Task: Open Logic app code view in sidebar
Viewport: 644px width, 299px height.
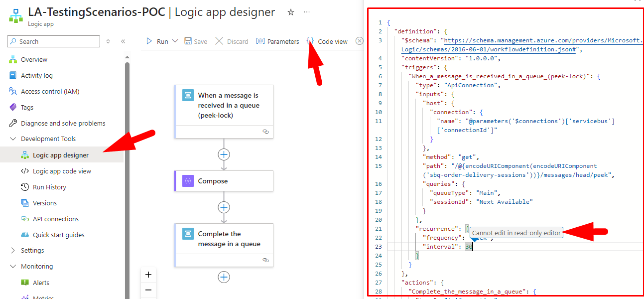Action: click(62, 171)
